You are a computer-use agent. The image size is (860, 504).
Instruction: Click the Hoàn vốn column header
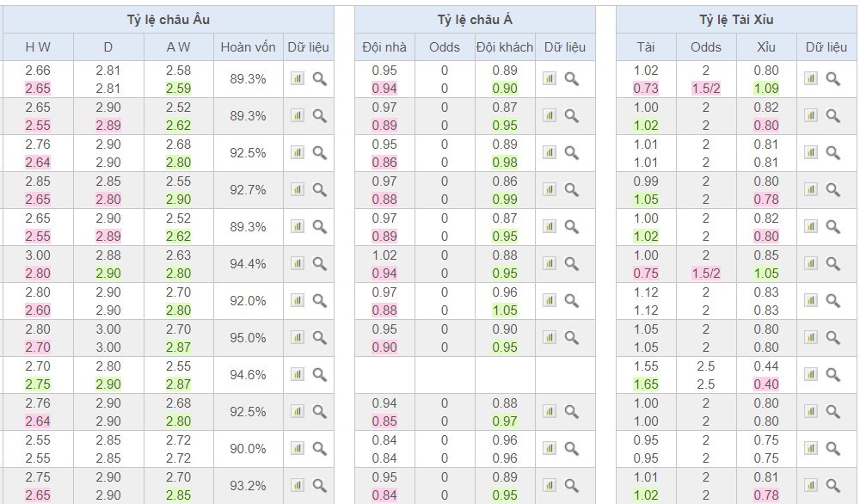tap(248, 47)
